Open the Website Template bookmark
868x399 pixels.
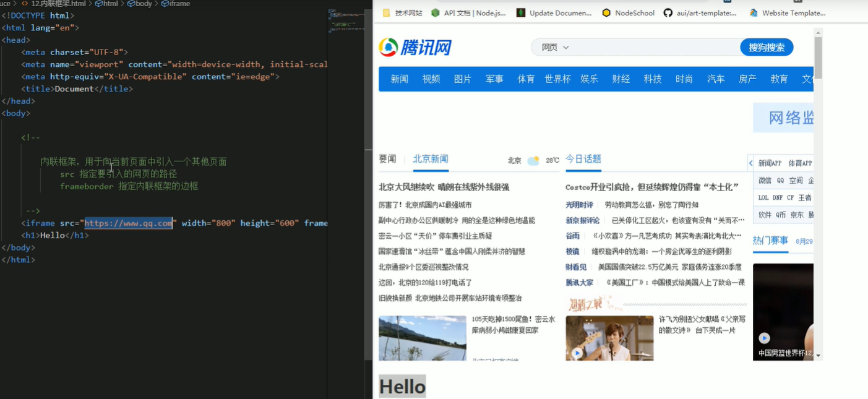[787, 13]
